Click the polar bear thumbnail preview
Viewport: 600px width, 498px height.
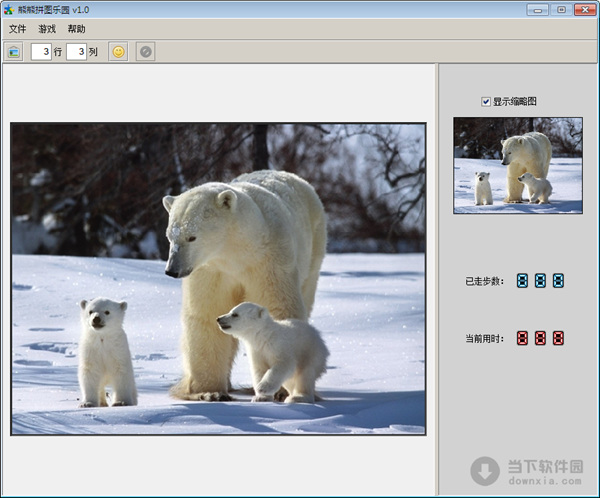pos(517,165)
